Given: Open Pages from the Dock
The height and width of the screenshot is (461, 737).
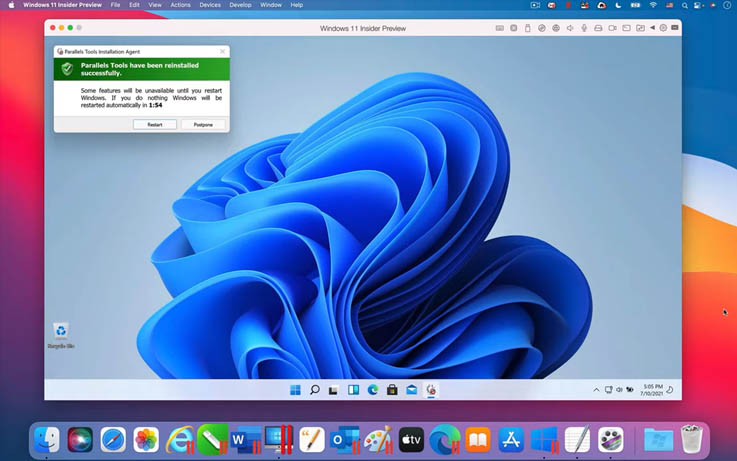Looking at the screenshot, I should pyautogui.click(x=312, y=439).
